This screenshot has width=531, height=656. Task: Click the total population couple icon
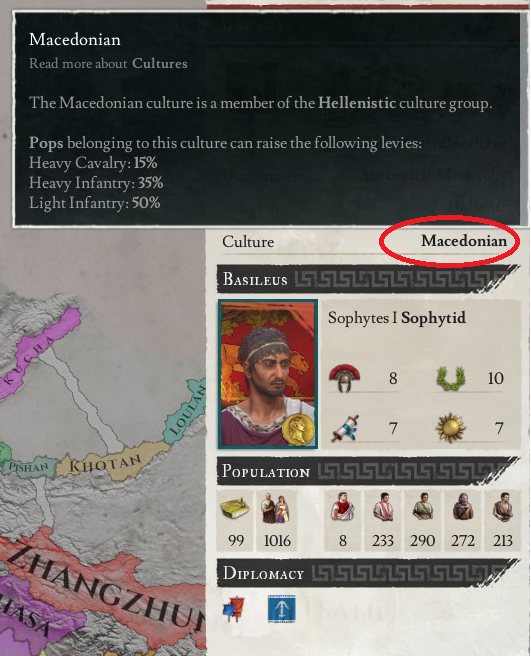(275, 508)
